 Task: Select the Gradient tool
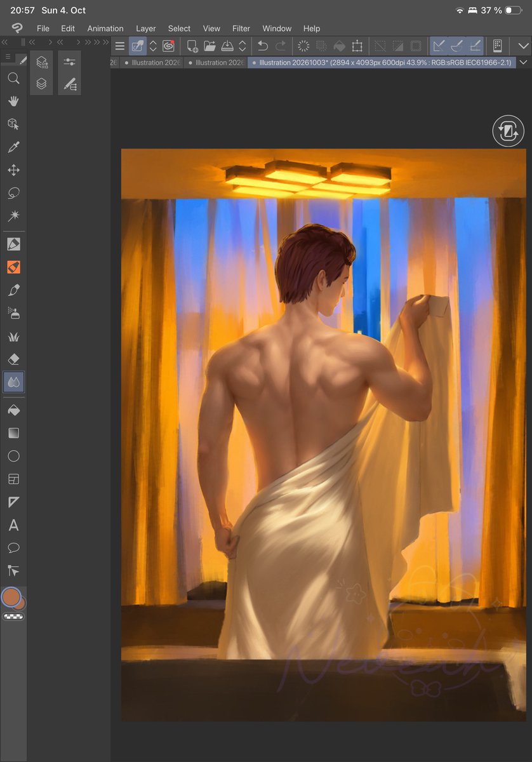click(13, 433)
